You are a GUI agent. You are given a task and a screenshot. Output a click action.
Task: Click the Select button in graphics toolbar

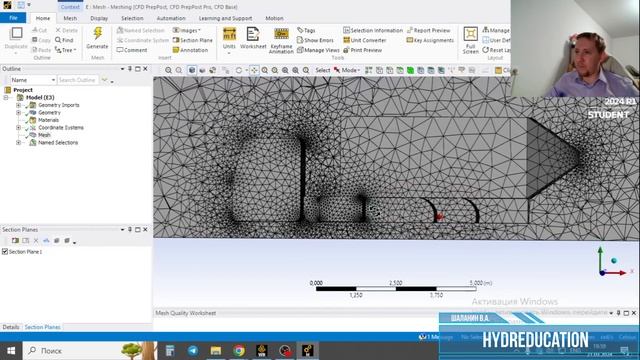pyautogui.click(x=322, y=70)
